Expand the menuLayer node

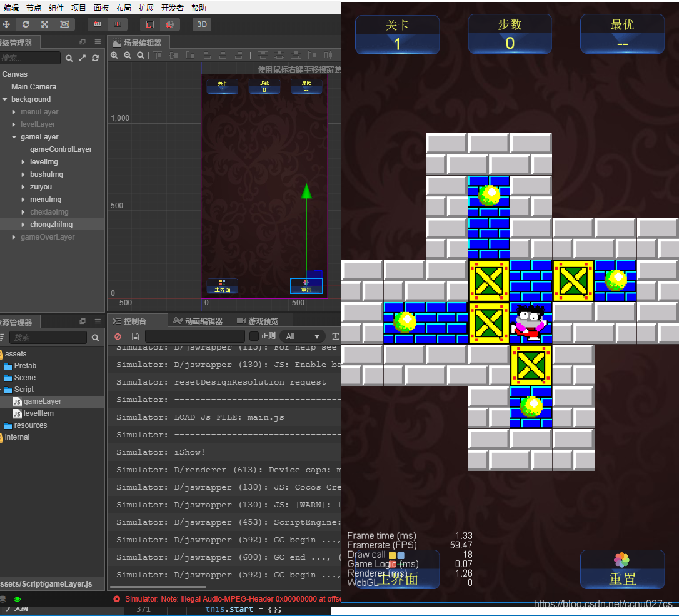click(14, 112)
